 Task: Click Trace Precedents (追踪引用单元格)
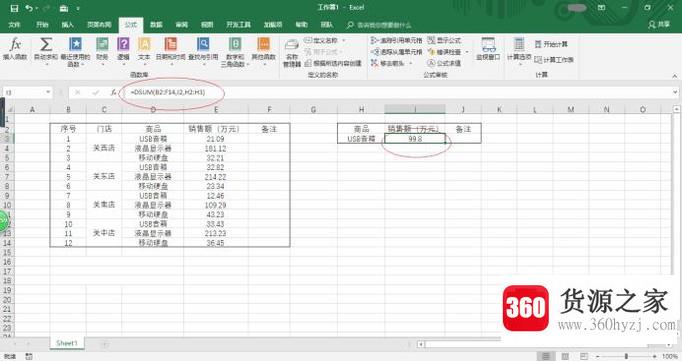pos(396,40)
